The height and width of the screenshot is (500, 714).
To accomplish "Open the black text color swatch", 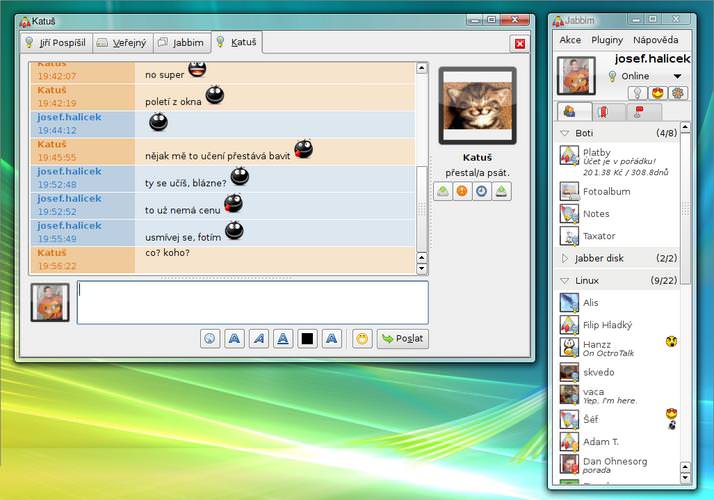I will click(307, 339).
